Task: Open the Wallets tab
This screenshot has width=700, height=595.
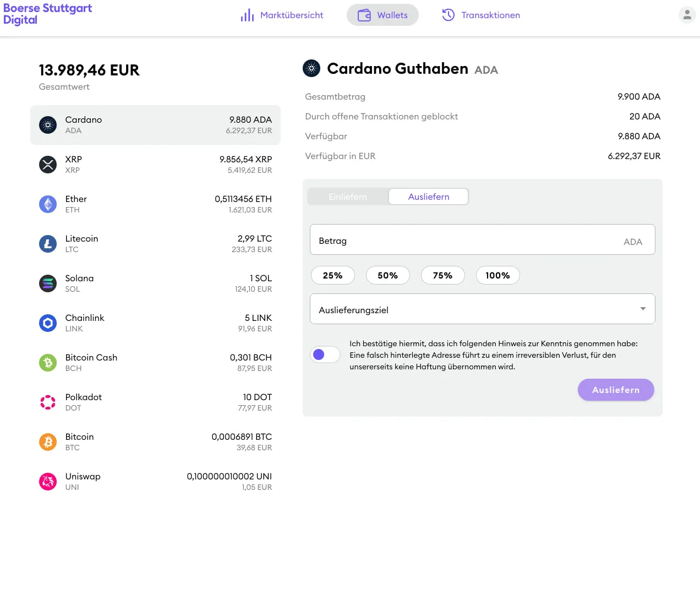Action: (382, 15)
